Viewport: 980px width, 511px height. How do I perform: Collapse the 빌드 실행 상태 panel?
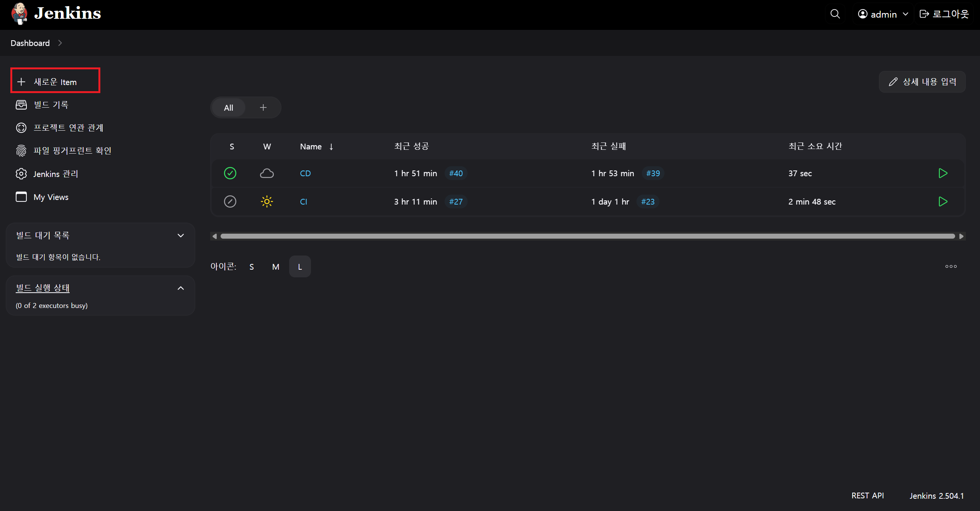181,288
